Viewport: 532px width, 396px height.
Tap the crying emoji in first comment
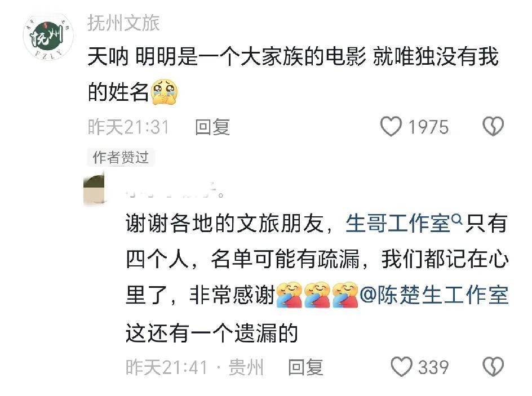click(x=164, y=92)
